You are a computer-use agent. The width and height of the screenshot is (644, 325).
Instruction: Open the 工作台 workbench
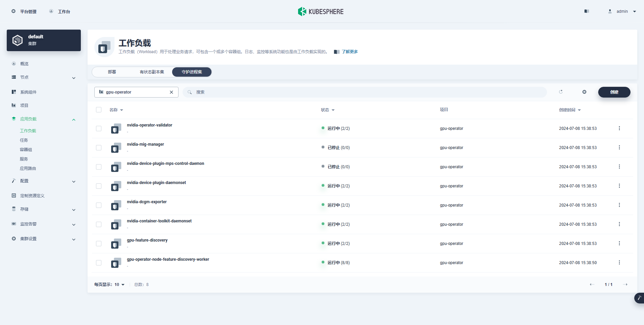point(60,11)
